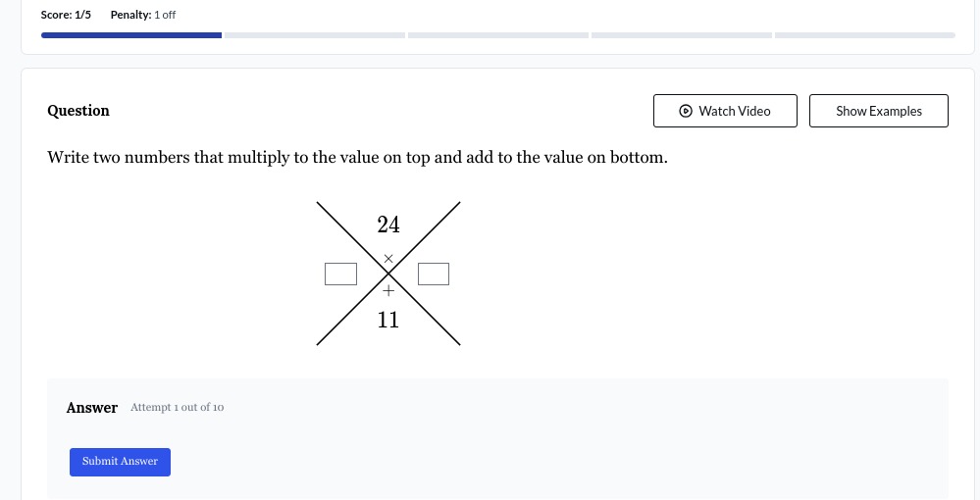The width and height of the screenshot is (980, 500).
Task: Click the filled first progress bar segment
Action: pyautogui.click(x=131, y=35)
